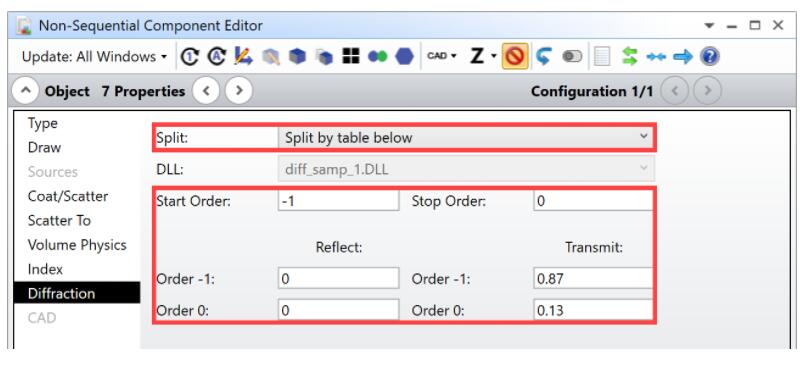Go to next object with right chevron
Screen dimensions: 808x366
pyautogui.click(x=239, y=91)
